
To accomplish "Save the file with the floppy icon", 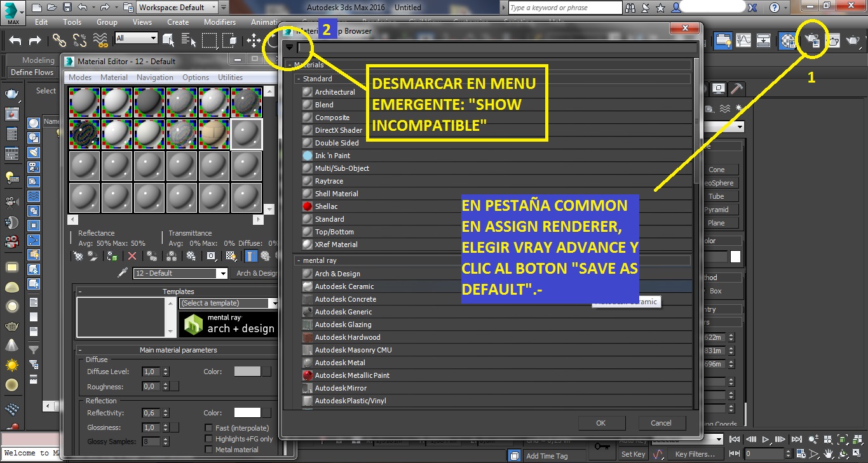I will coord(67,8).
